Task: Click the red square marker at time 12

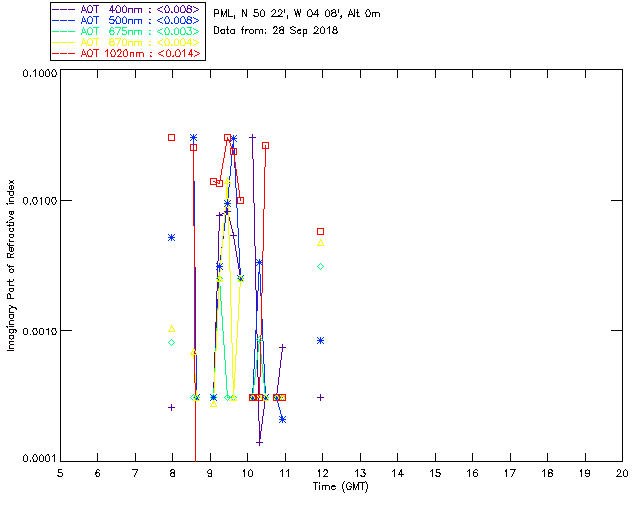Action: [321, 231]
